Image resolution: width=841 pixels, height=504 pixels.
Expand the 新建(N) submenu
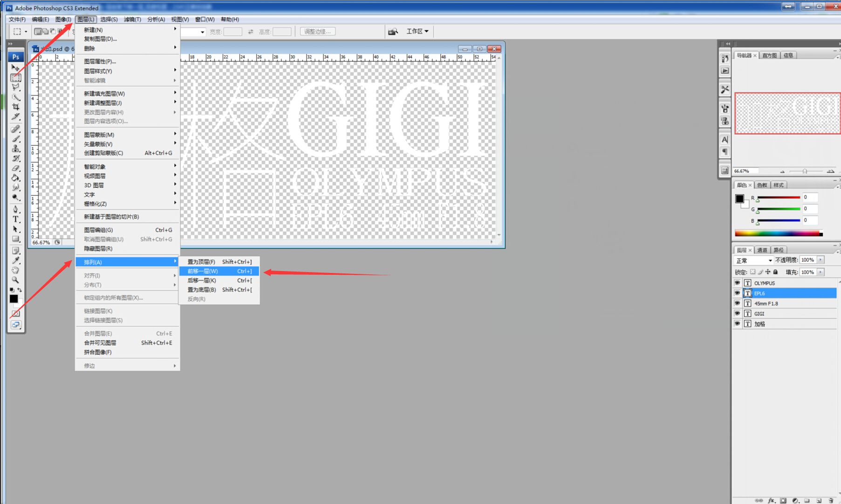pos(128,30)
